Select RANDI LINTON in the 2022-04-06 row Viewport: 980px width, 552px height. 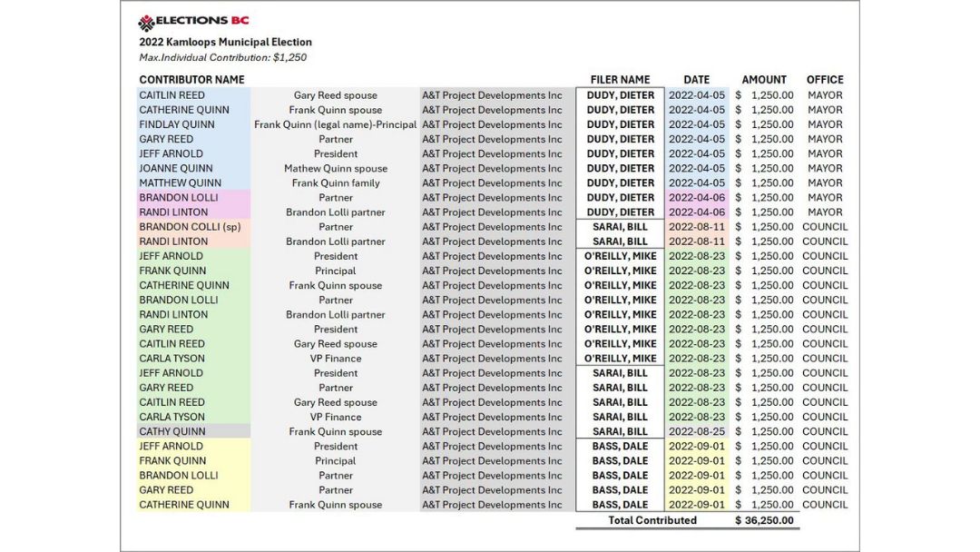pyautogui.click(x=173, y=212)
